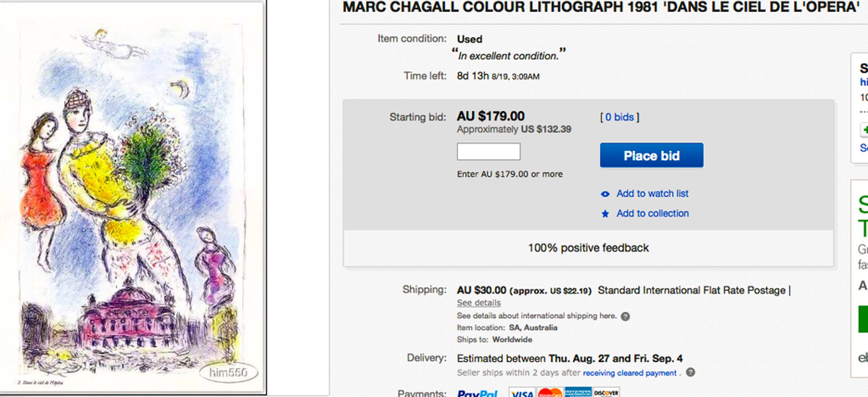Open the 0 bids link

pos(619,117)
